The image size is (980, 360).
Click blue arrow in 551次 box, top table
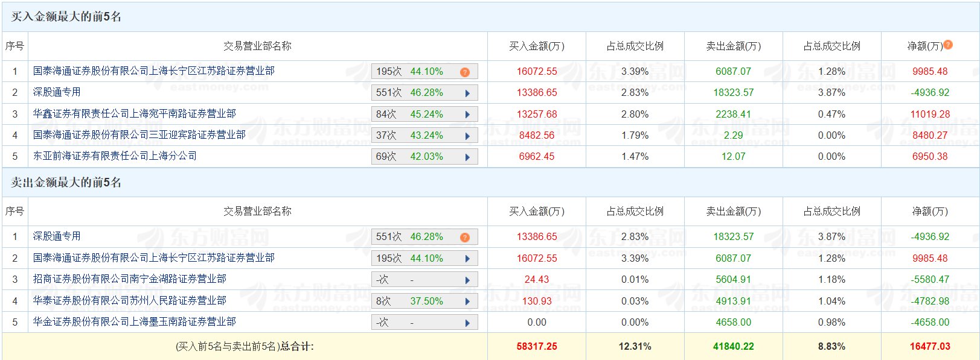point(467,93)
